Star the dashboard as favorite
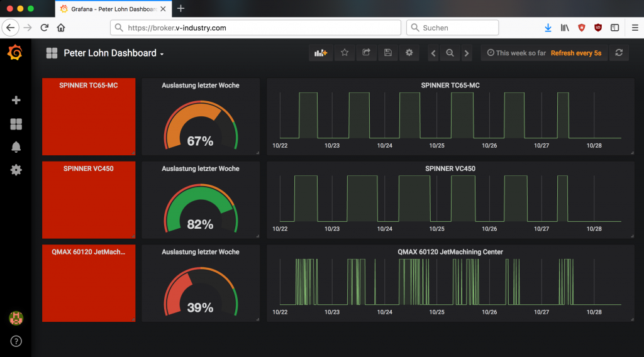Image resolution: width=644 pixels, height=357 pixels. pyautogui.click(x=345, y=53)
